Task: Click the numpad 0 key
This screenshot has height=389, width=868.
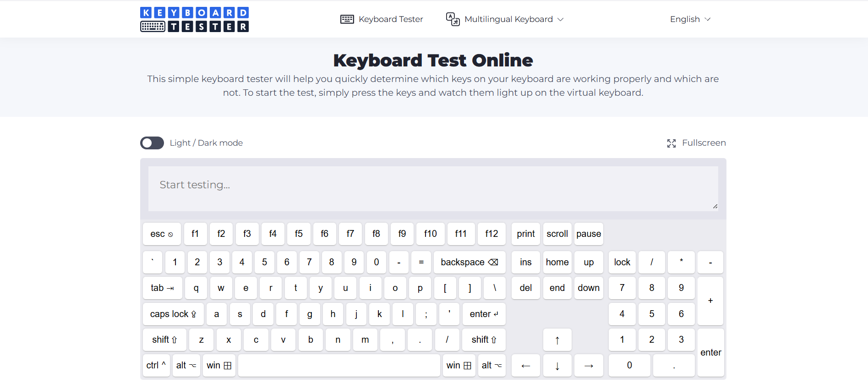Action: click(629, 365)
